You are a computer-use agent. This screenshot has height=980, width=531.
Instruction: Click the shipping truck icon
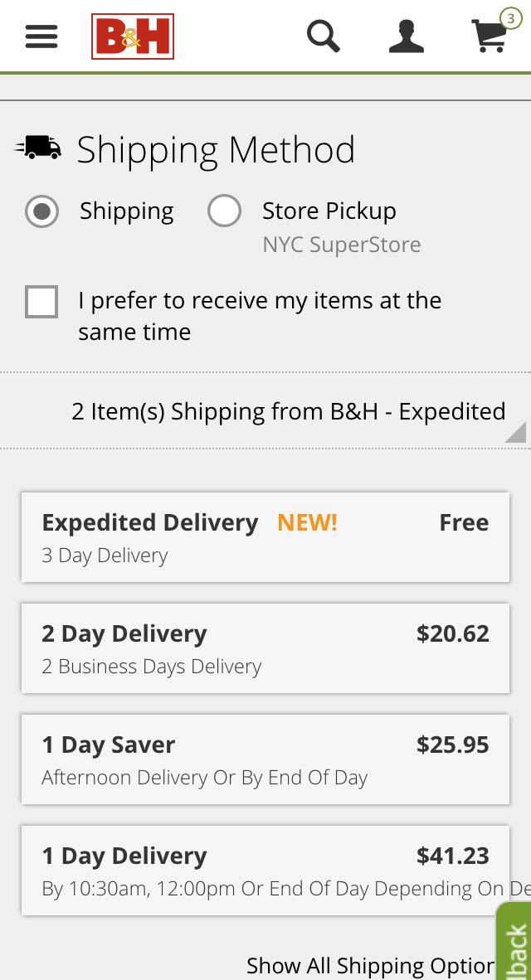point(38,148)
